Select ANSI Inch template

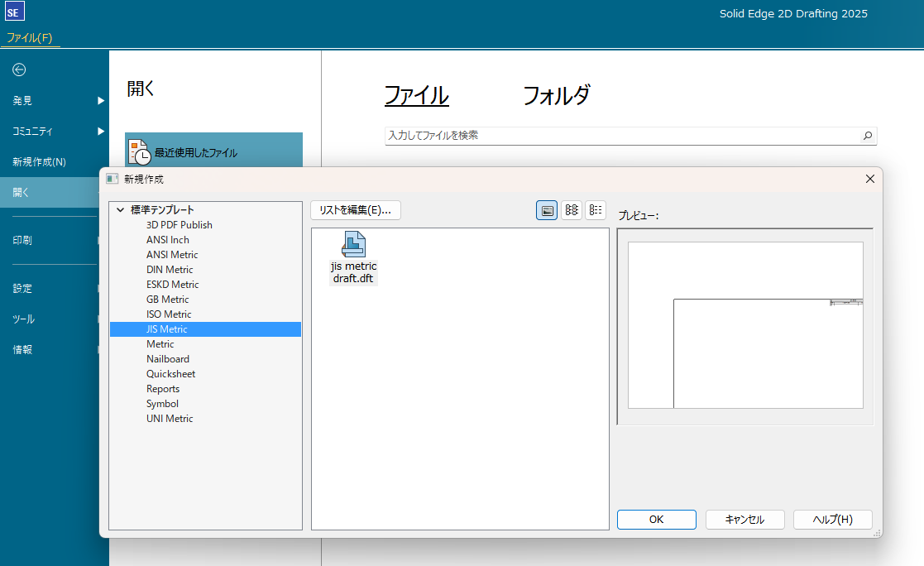click(168, 240)
